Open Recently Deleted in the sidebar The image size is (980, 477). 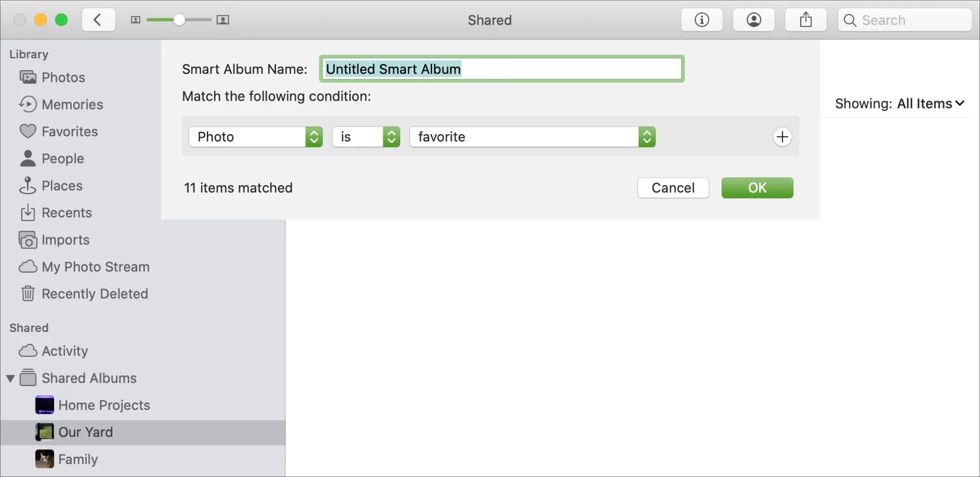pos(94,294)
